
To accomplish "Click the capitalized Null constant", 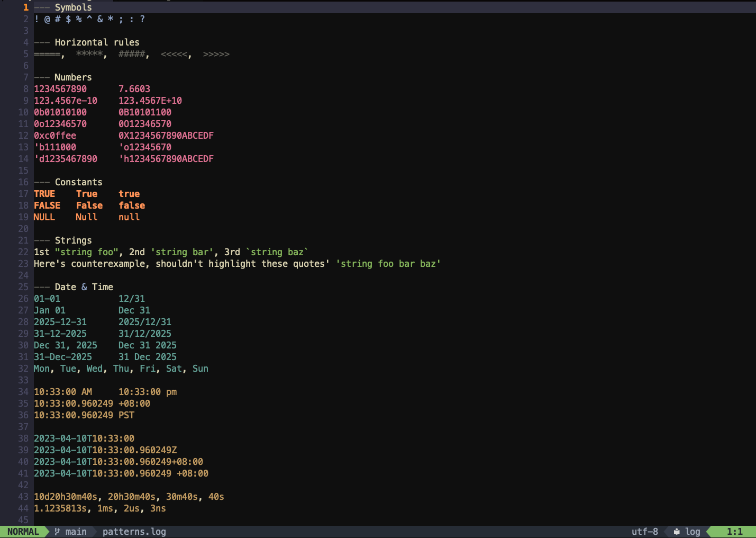I will tap(87, 217).
